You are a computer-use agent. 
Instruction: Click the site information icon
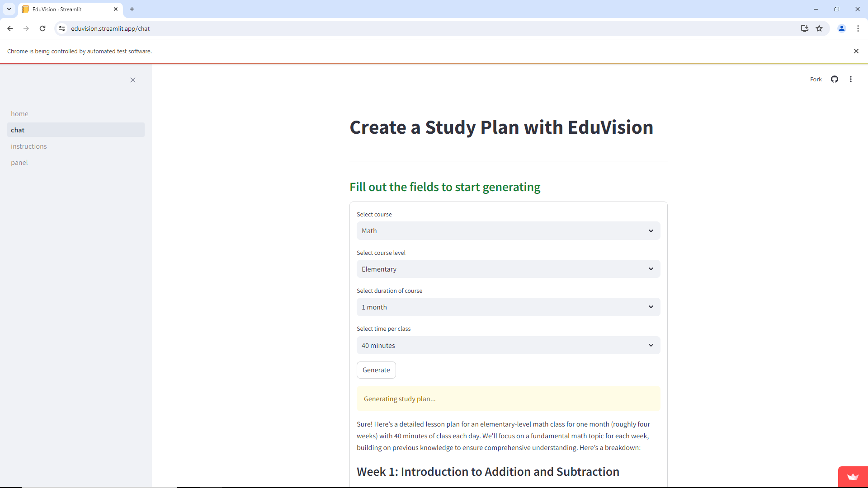(61, 28)
